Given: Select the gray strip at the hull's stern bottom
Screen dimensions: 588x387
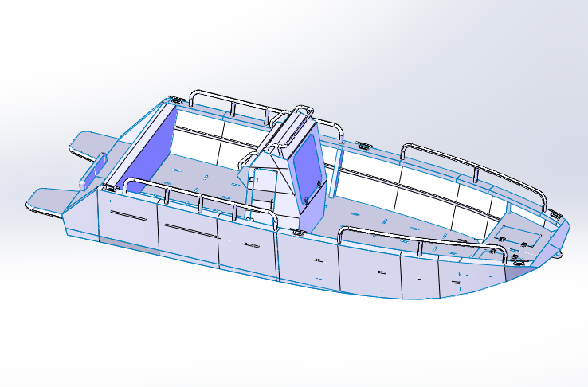Looking at the screenshot, I should [128, 245].
